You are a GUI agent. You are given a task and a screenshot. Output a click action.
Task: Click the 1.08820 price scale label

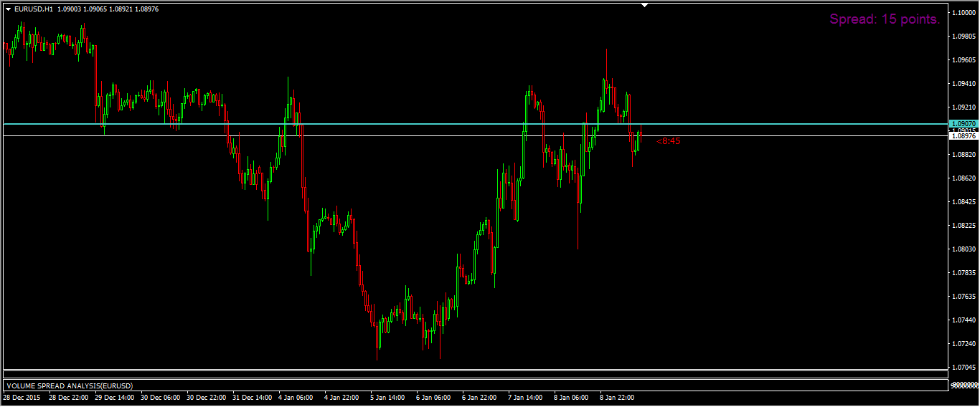coord(965,154)
